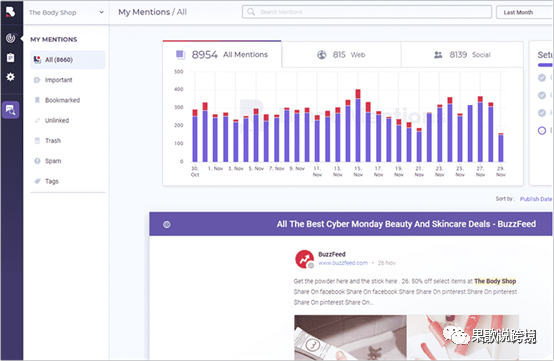Click the MY MENTIONS sidebar heading
Image resolution: width=554 pixels, height=361 pixels.
pos(54,39)
